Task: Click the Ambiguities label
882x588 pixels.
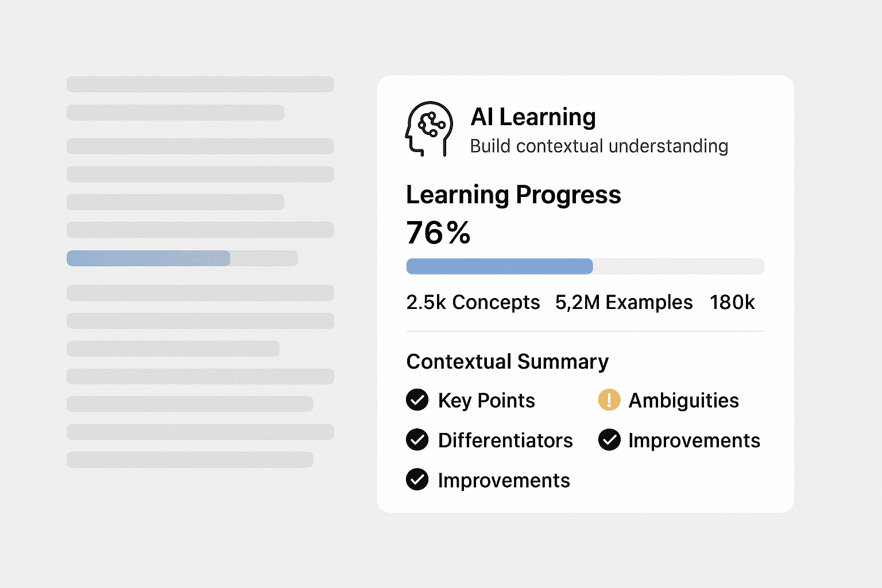Action: (x=683, y=400)
